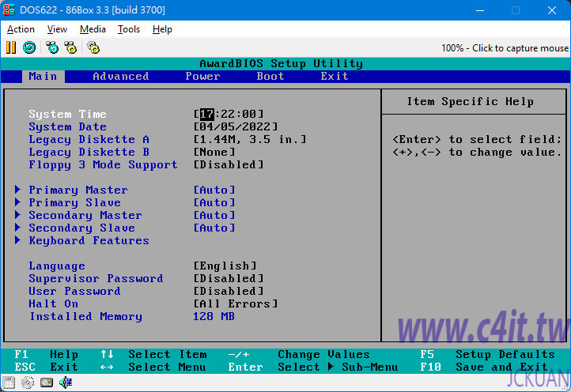Click the [English] language value

pos(225,266)
